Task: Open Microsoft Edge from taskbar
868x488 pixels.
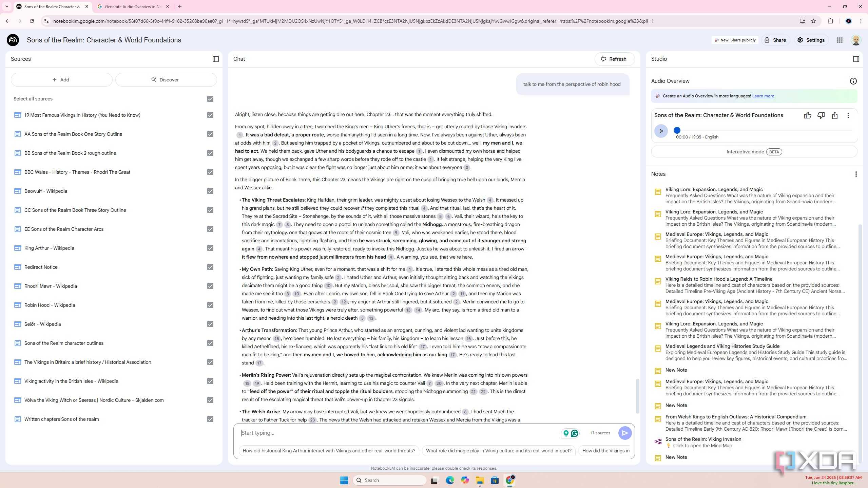Action: (x=450, y=480)
